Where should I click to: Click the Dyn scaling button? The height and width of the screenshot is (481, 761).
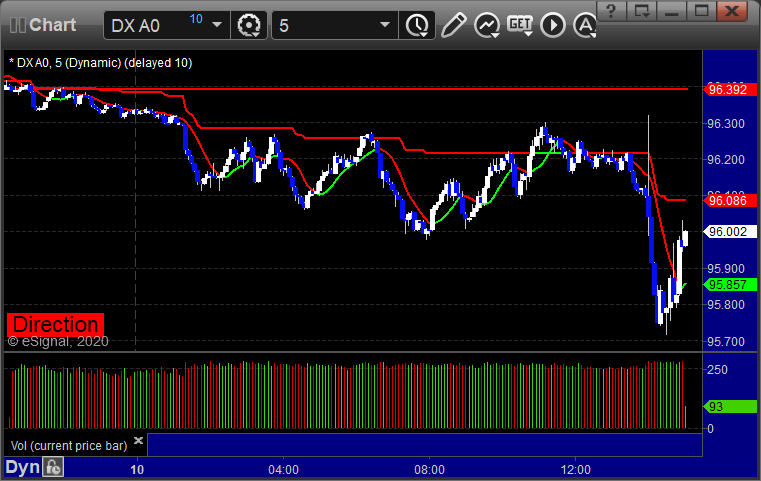pyautogui.click(x=22, y=467)
